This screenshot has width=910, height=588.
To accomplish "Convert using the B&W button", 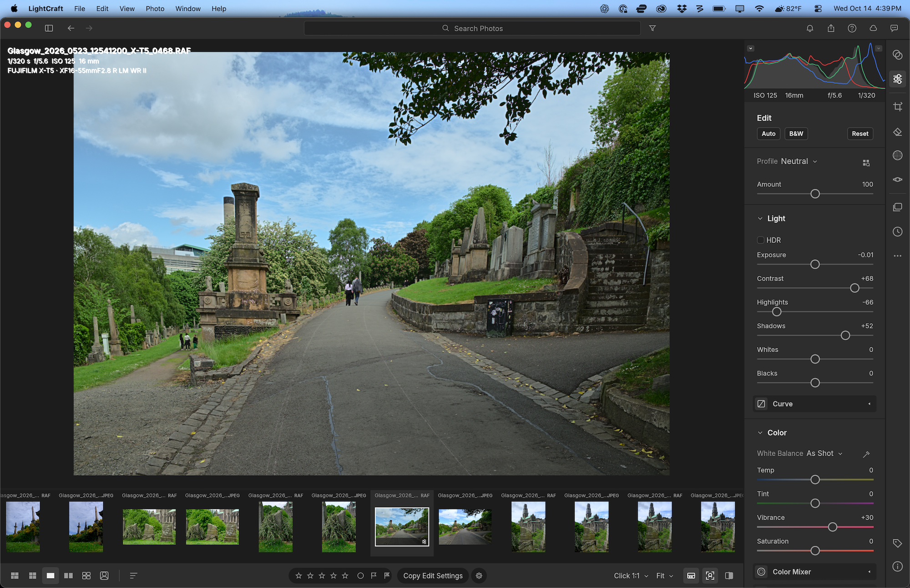I will [796, 134].
